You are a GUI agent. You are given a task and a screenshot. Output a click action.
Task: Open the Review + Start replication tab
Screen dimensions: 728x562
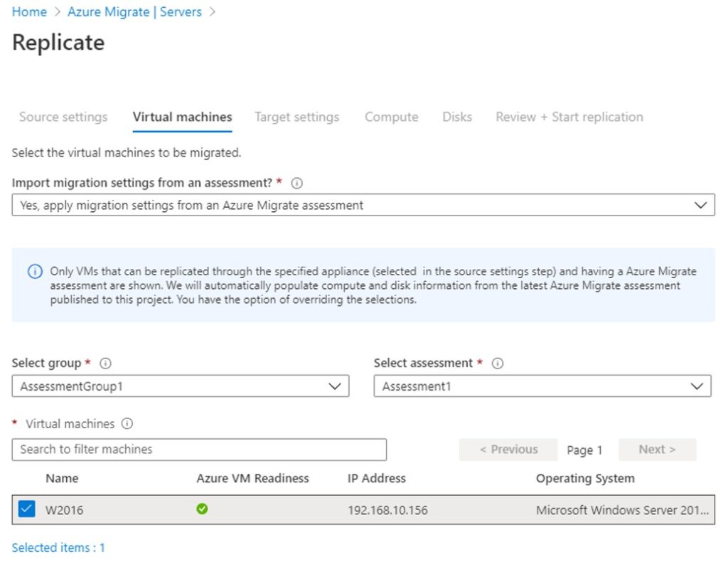tap(569, 117)
